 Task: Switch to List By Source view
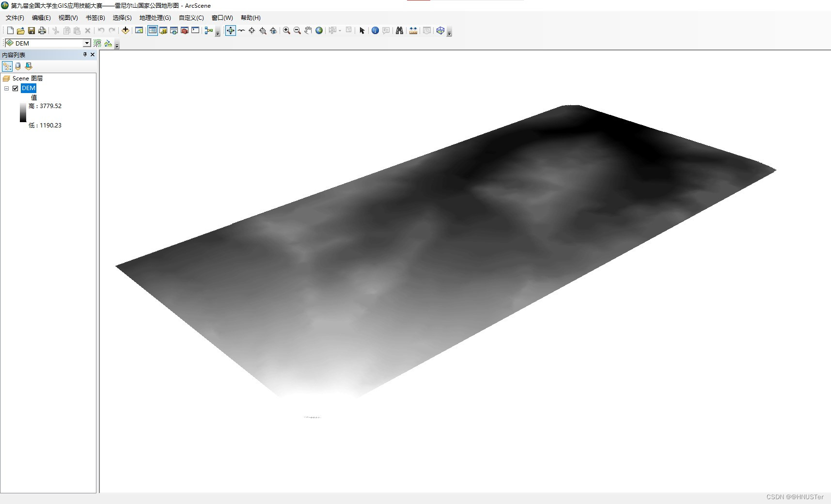pyautogui.click(x=18, y=66)
